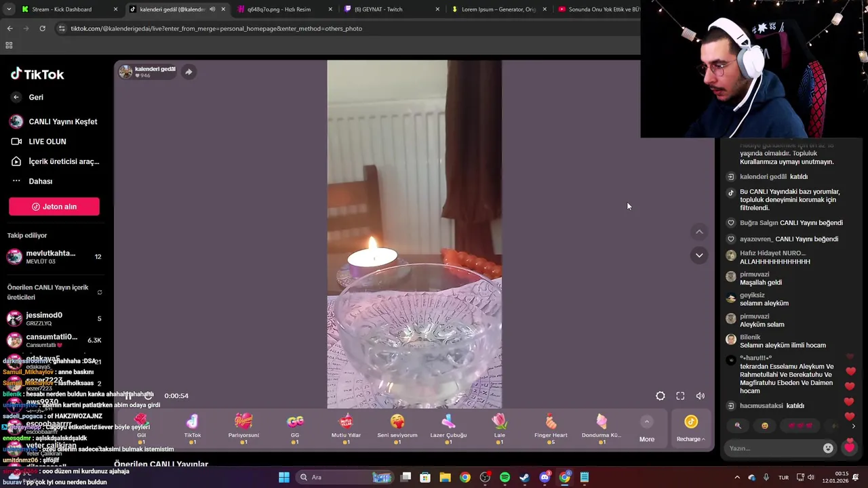868x488 pixels.
Task: Reload the TikTok page
Action: pos(42,28)
